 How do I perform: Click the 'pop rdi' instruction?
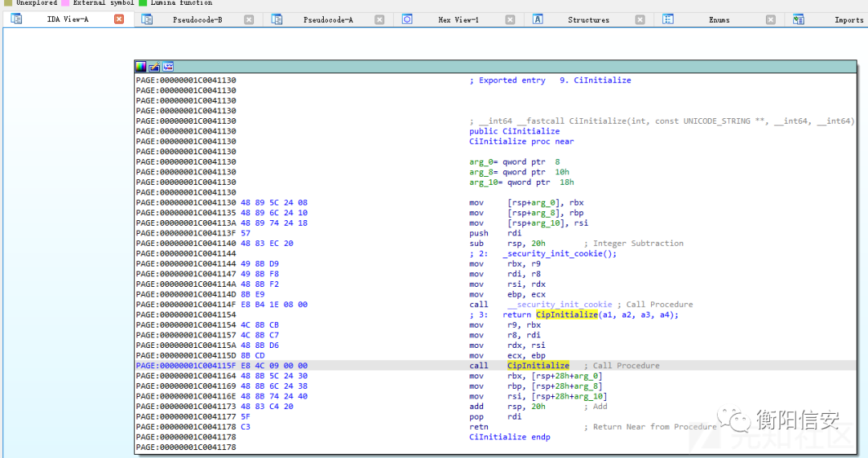pyautogui.click(x=495, y=416)
